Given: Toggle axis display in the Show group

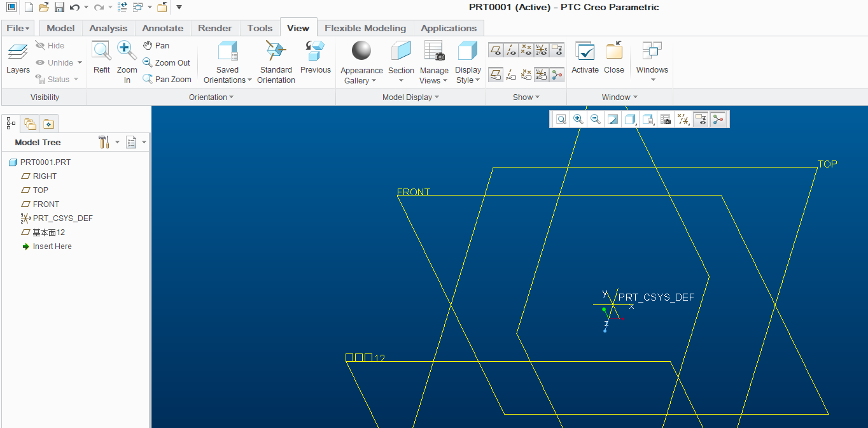Looking at the screenshot, I should tap(511, 50).
